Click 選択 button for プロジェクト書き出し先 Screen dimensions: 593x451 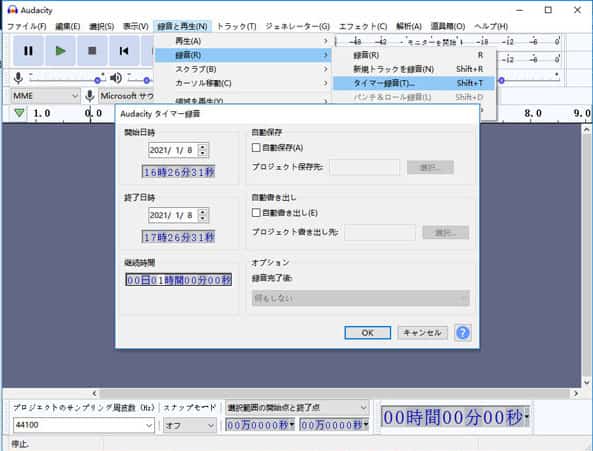[x=446, y=232]
